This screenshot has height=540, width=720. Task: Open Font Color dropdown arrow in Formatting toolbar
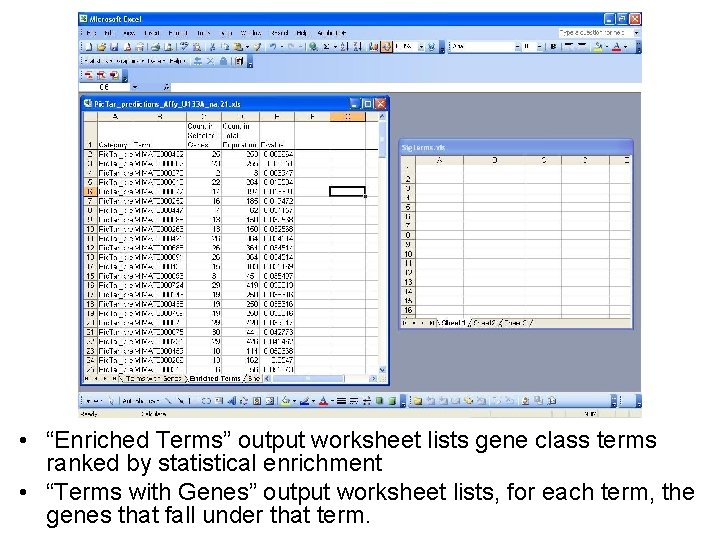(625, 46)
